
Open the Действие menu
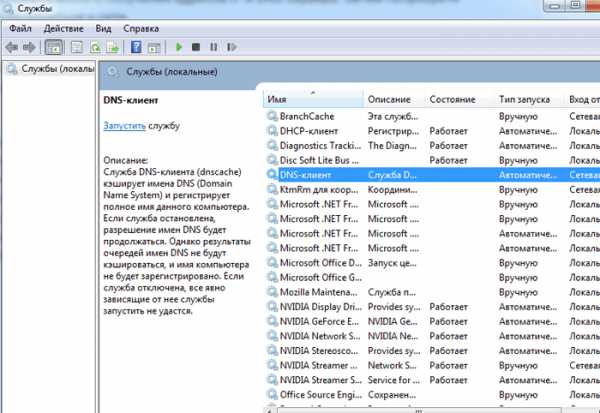64,29
